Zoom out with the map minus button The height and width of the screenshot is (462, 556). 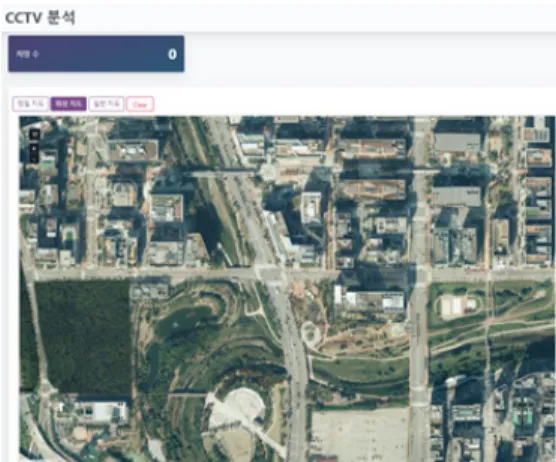tap(34, 158)
